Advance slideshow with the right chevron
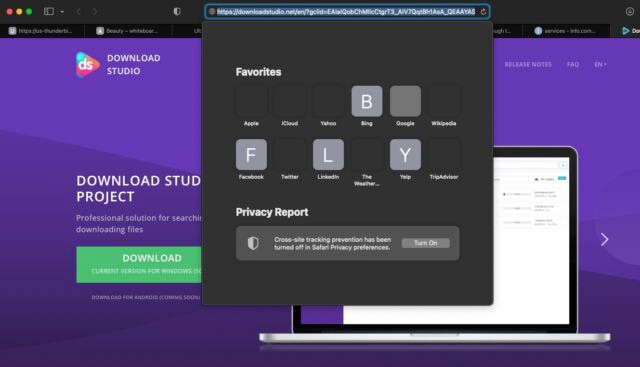 tap(604, 239)
